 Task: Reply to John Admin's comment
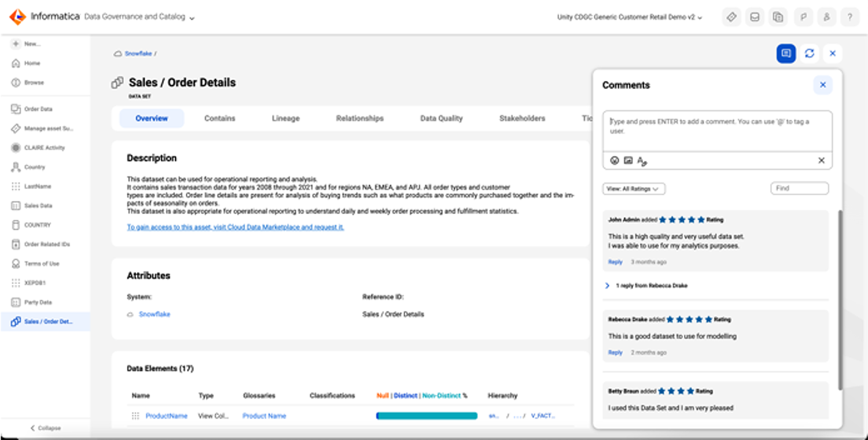coord(615,262)
